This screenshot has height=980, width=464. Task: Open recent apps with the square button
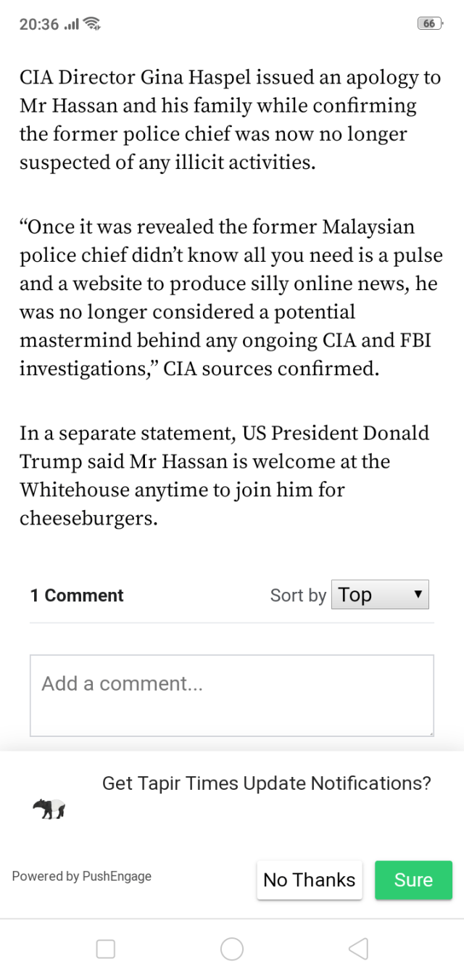tap(106, 949)
